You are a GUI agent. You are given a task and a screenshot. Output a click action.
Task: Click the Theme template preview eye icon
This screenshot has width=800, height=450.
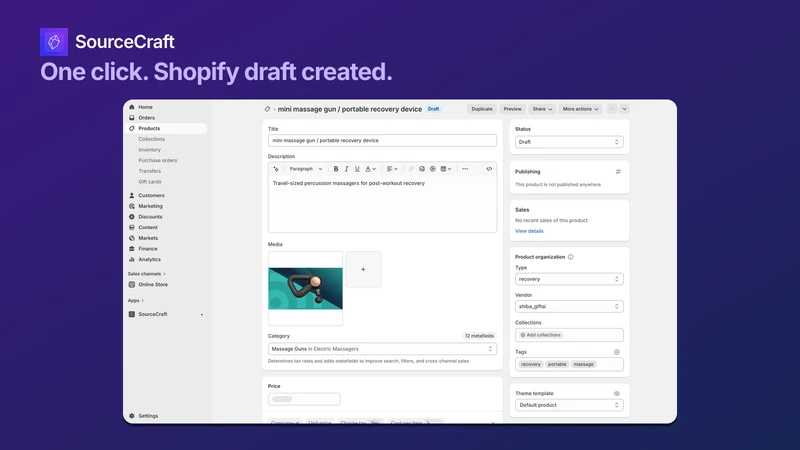(x=616, y=393)
